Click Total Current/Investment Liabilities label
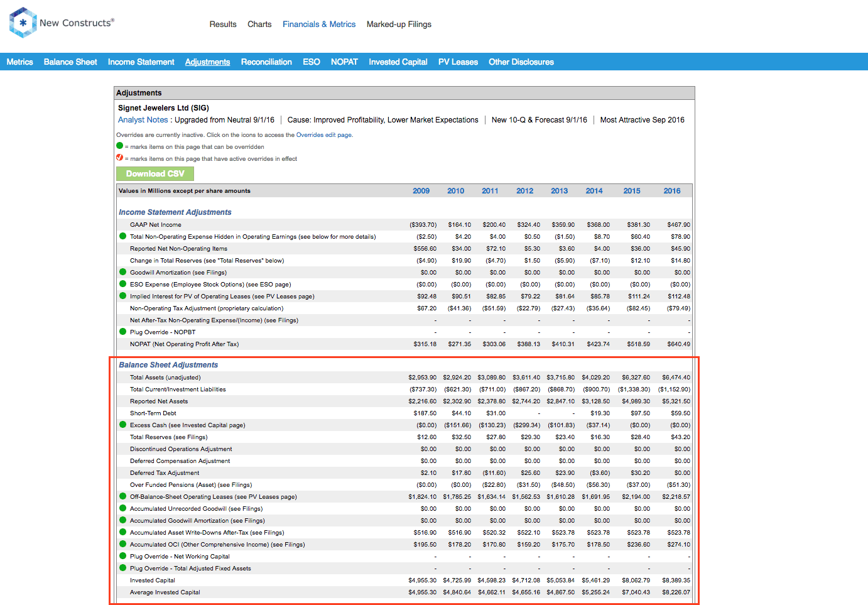868x605 pixels. coord(178,390)
